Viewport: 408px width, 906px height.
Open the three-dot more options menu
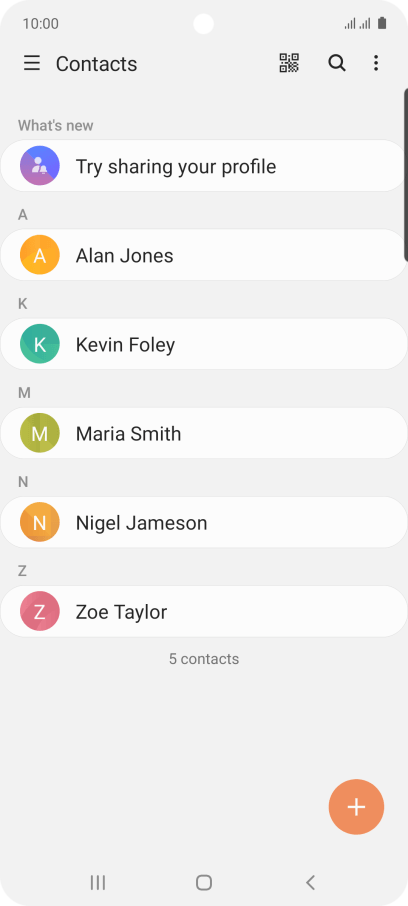(376, 63)
